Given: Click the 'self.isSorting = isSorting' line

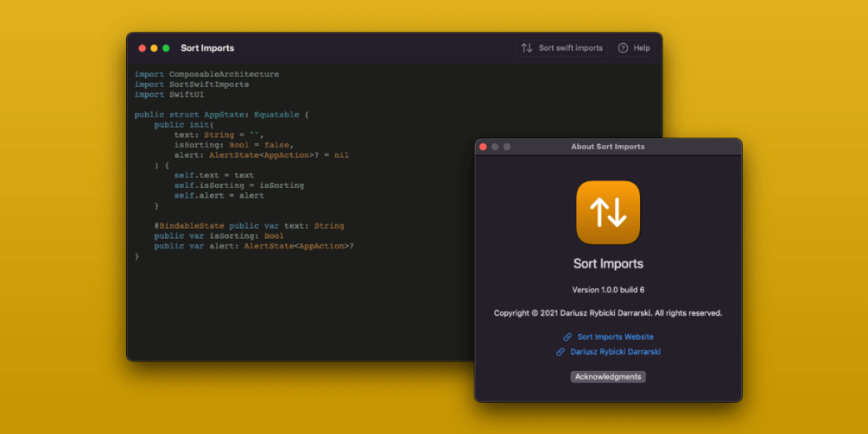Looking at the screenshot, I should pos(239,186).
